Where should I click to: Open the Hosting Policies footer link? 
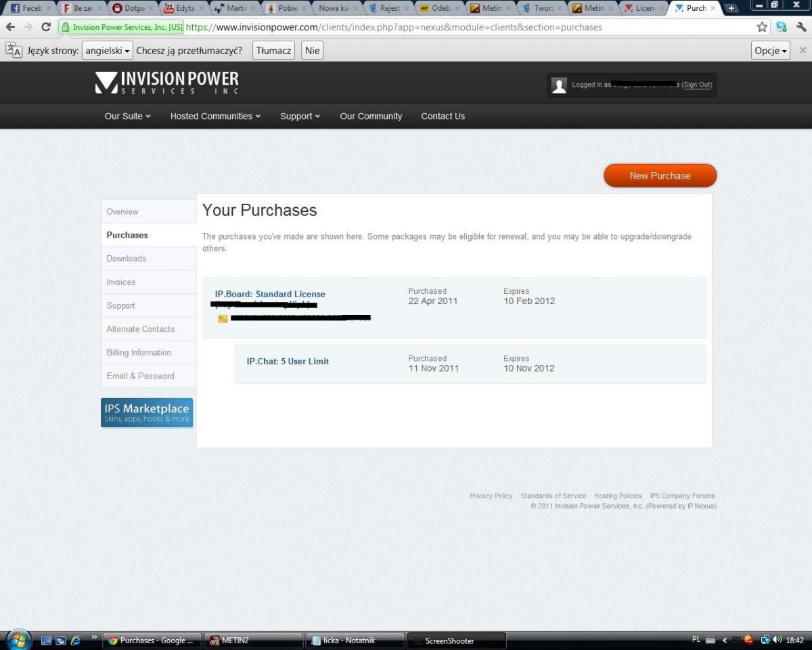[x=618, y=496]
